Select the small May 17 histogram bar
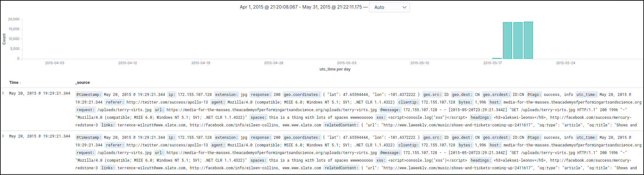Viewport: 644px width, 175px height. (497, 58)
